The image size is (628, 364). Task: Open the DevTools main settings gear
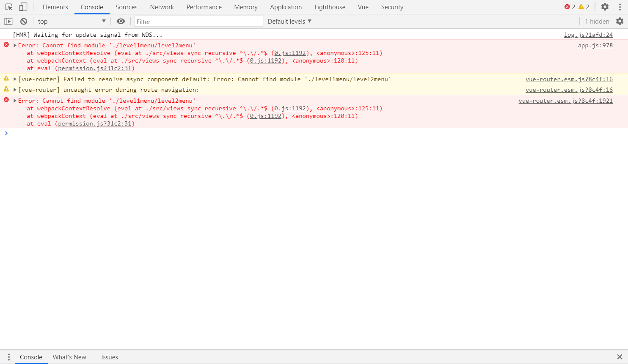coord(605,7)
